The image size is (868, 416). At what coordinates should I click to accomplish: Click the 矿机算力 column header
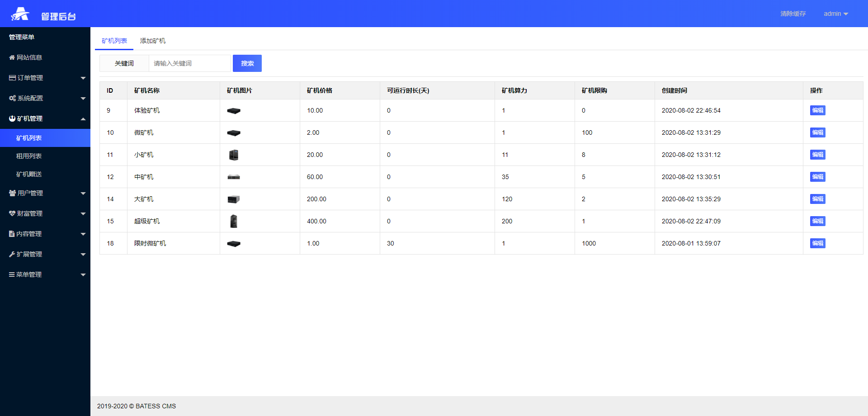(535, 90)
